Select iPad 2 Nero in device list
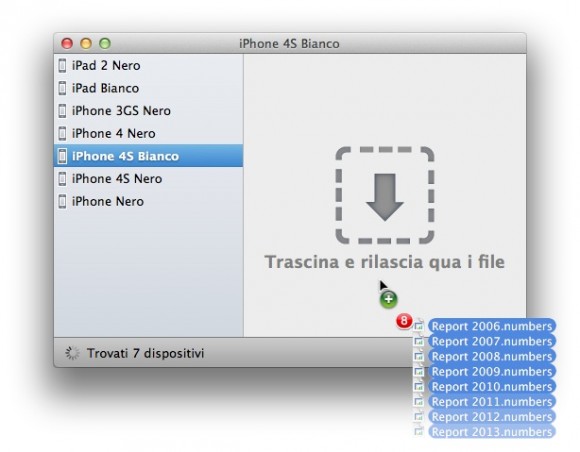 (x=149, y=65)
